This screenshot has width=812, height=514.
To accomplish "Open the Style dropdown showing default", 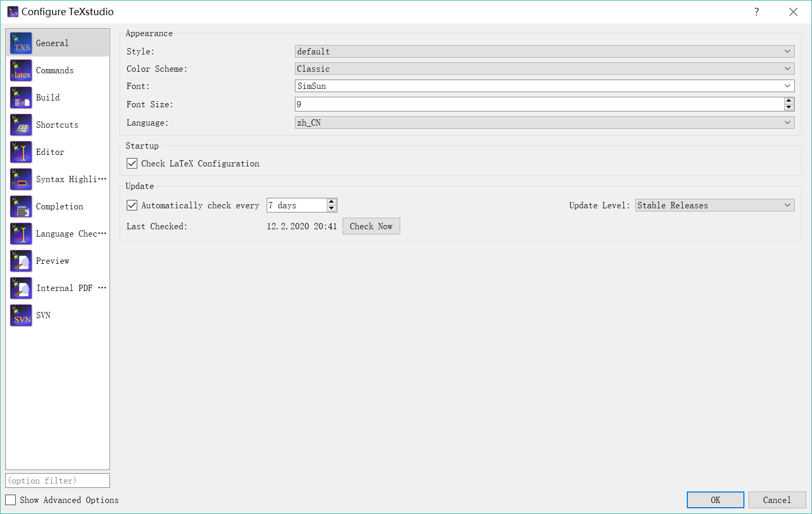I will coord(544,51).
